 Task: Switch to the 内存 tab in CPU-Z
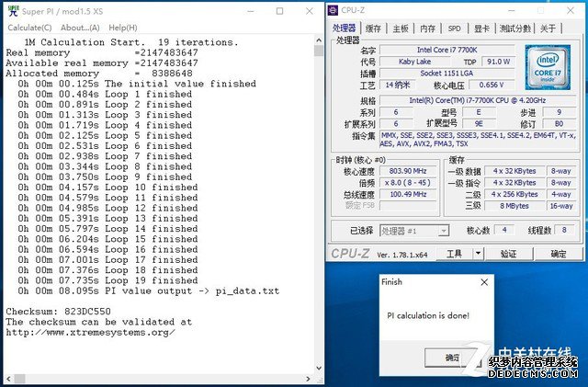pos(427,28)
